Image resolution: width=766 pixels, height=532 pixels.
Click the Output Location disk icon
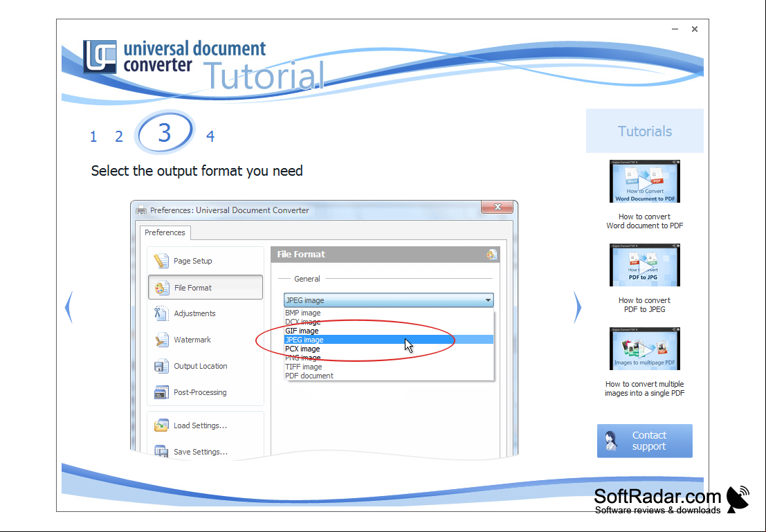(161, 366)
